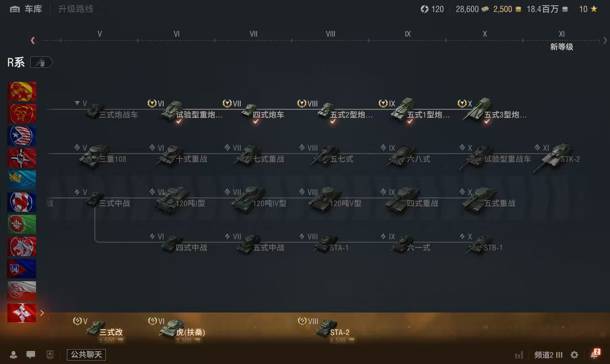This screenshot has width=610, height=364.
Task: Click the 频道2 channel selector
Action: 548,355
